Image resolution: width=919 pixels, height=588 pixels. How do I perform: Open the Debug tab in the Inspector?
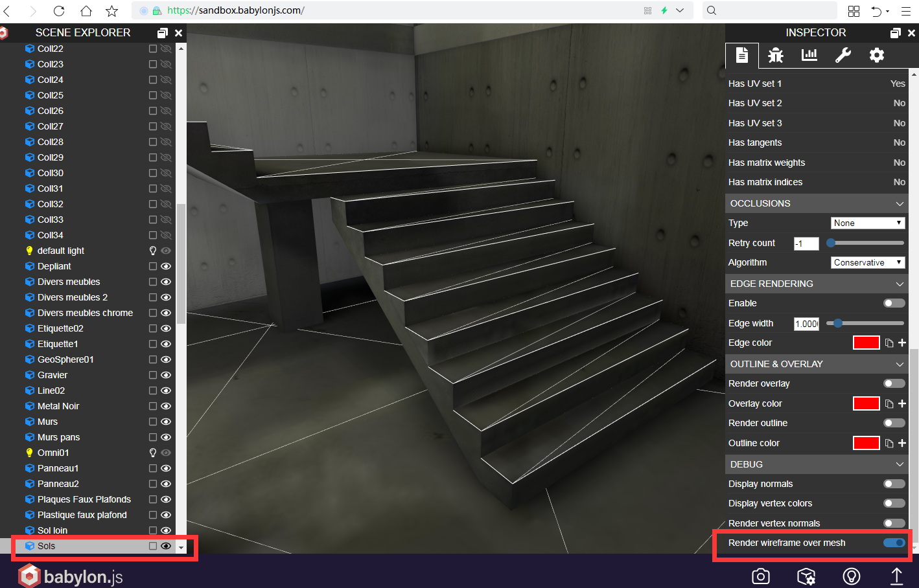pyautogui.click(x=775, y=56)
